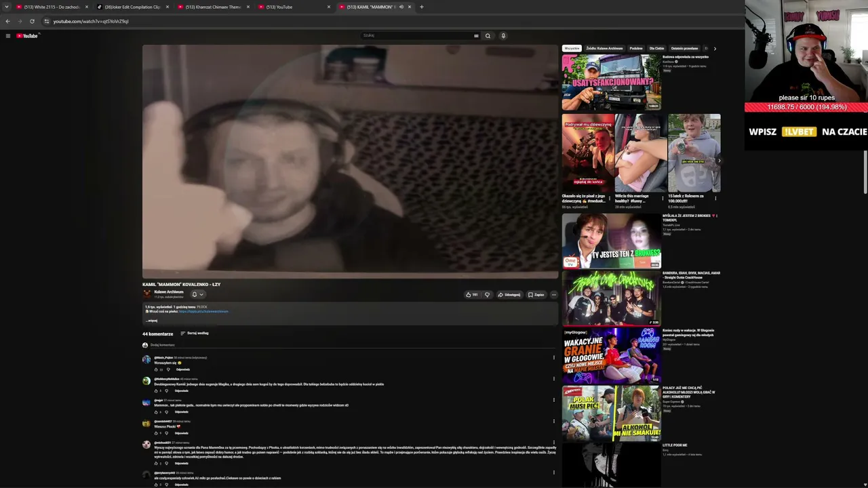Screen dimensions: 868x488
Task: Dislike the video
Action: coord(487,295)
